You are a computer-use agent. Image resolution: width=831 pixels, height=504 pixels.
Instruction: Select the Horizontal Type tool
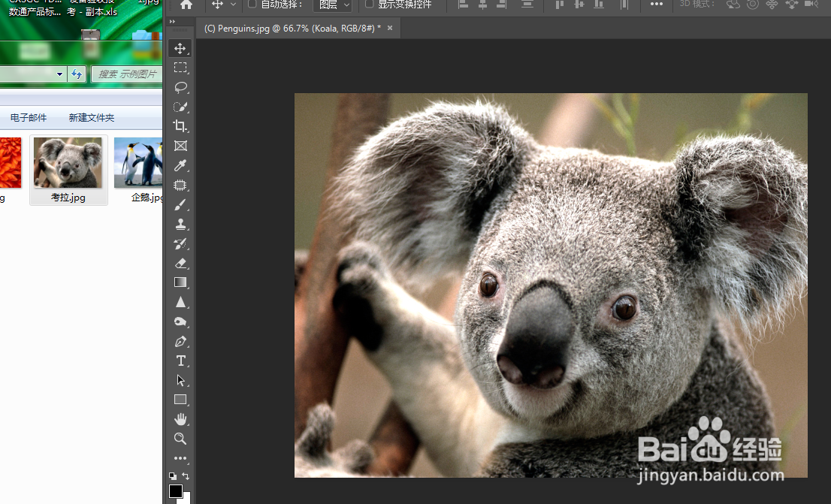(x=180, y=361)
